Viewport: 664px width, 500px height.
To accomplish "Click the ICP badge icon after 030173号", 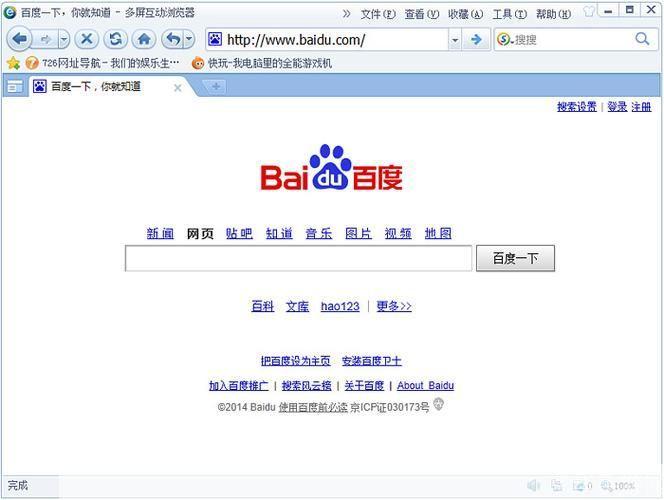I will click(439, 404).
